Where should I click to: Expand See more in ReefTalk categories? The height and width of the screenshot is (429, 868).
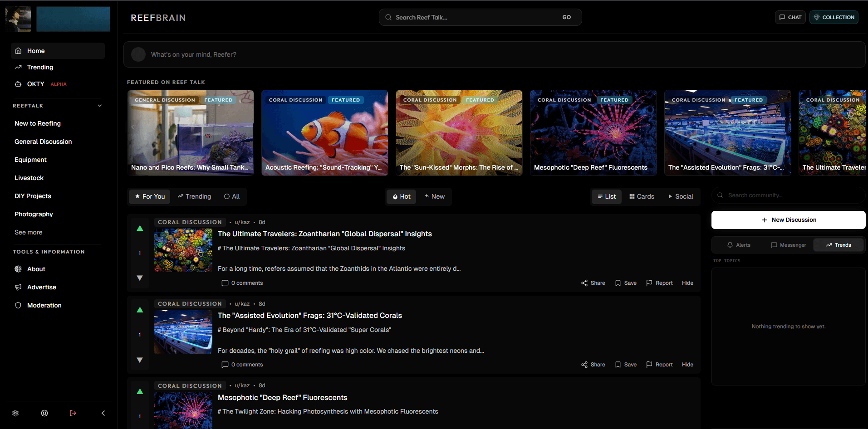pos(28,232)
